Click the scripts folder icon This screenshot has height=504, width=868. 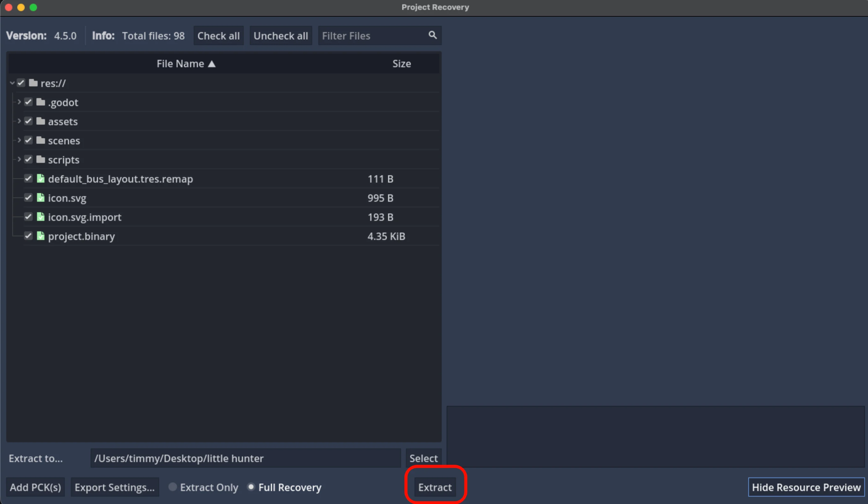click(x=41, y=159)
